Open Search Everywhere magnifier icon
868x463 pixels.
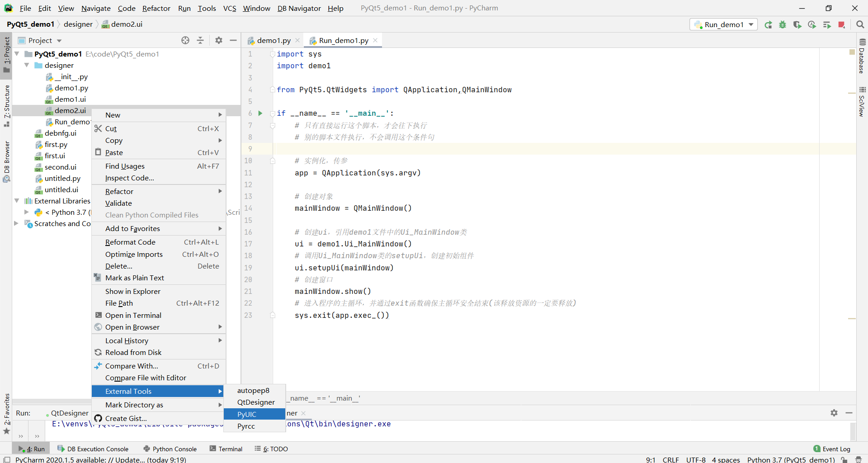point(860,25)
